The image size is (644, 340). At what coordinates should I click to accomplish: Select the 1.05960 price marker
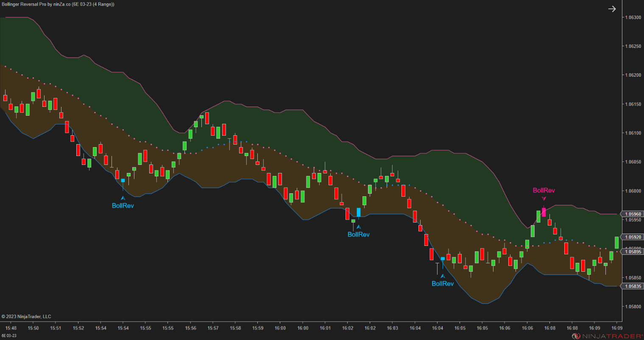pos(632,214)
